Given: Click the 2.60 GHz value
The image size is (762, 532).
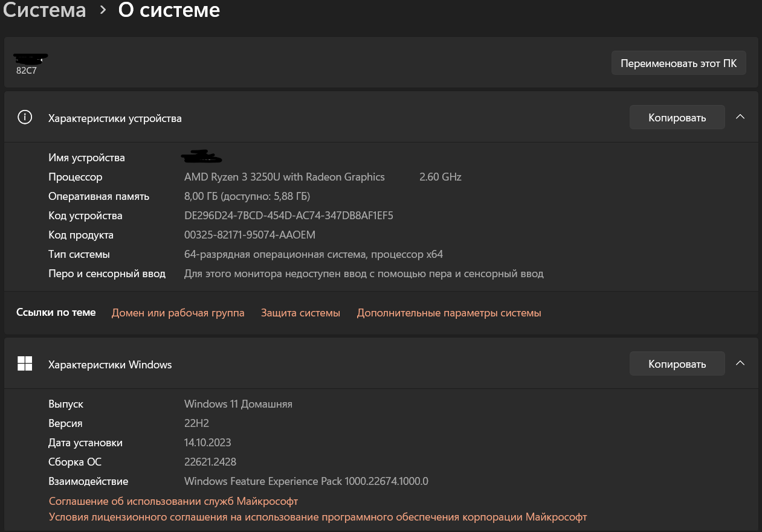Looking at the screenshot, I should 441,177.
